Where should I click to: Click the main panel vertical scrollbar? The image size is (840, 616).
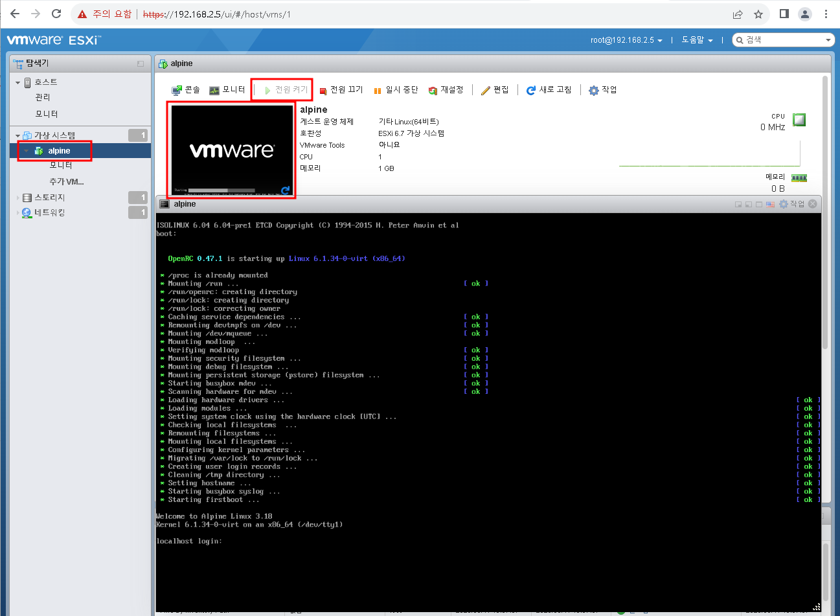[825, 214]
